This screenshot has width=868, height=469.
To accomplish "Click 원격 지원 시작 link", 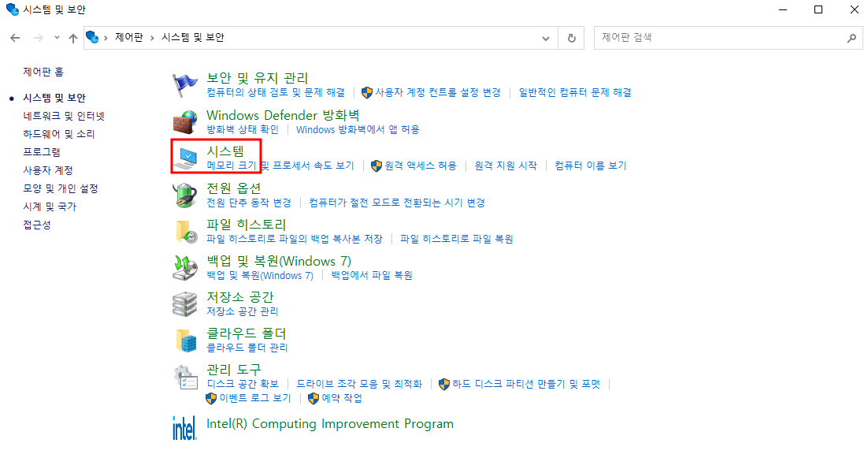I will (506, 166).
